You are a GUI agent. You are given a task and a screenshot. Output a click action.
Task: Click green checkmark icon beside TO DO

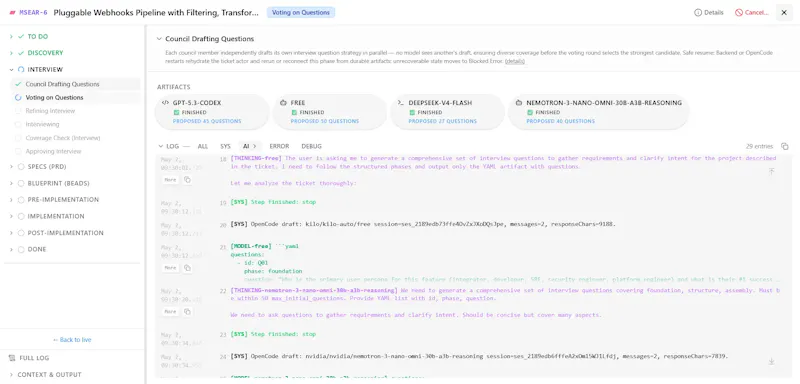(x=21, y=37)
